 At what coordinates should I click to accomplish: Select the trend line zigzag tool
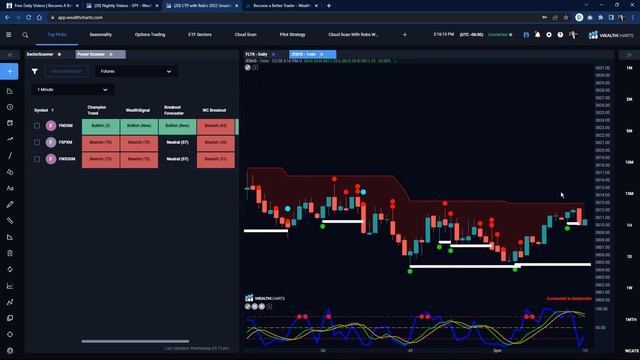click(10, 139)
